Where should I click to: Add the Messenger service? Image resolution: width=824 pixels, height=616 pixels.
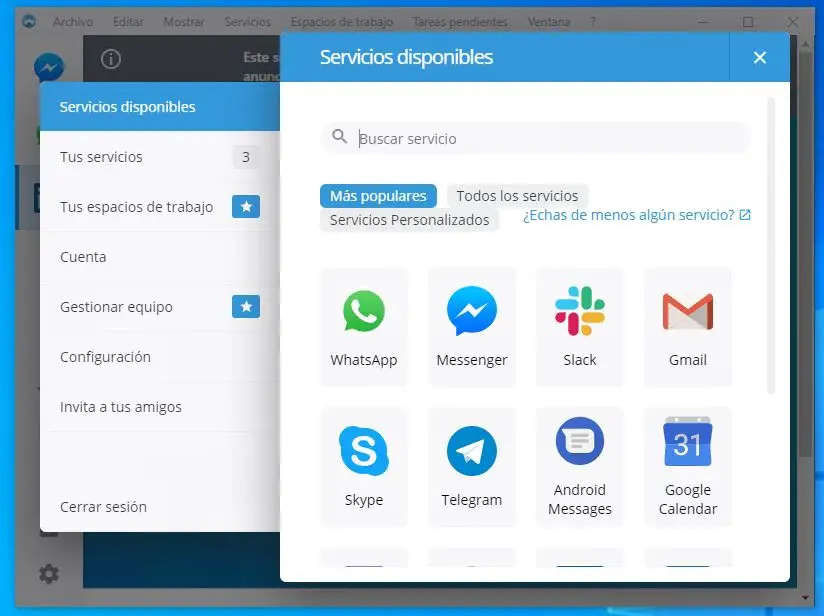tap(472, 326)
